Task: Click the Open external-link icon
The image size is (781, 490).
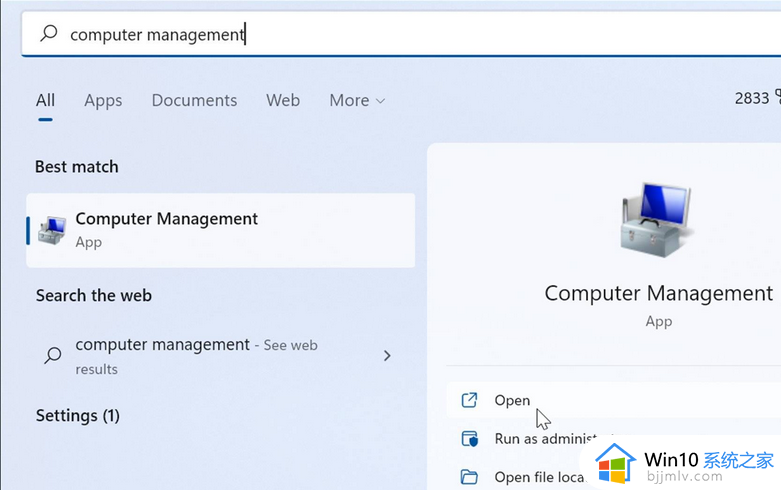Action: 469,400
